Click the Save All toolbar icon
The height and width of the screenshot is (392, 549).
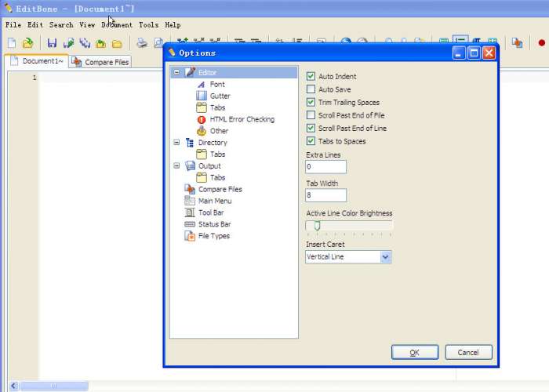(85, 43)
